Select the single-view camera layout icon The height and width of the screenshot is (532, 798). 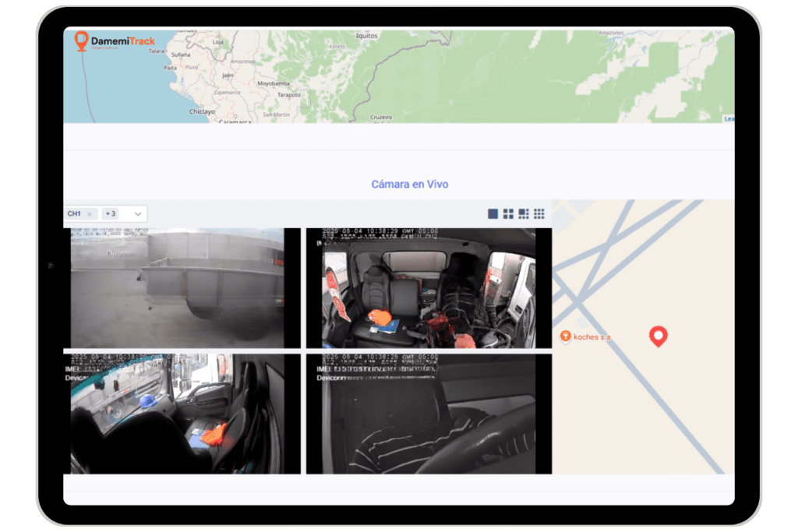493,213
